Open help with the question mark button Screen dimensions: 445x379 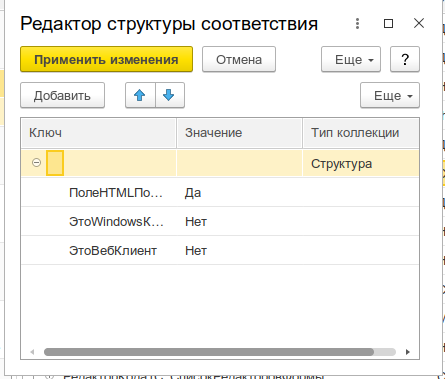pyautogui.click(x=405, y=59)
